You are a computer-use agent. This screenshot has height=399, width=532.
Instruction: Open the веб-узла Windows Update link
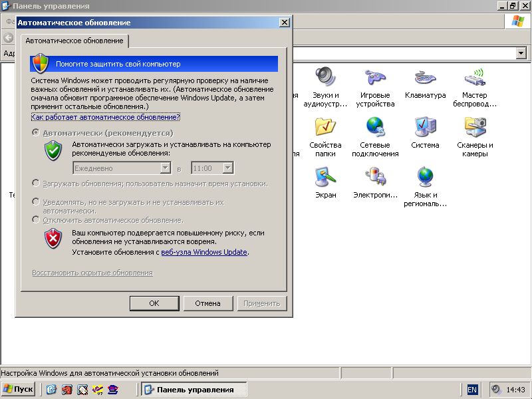(x=204, y=252)
